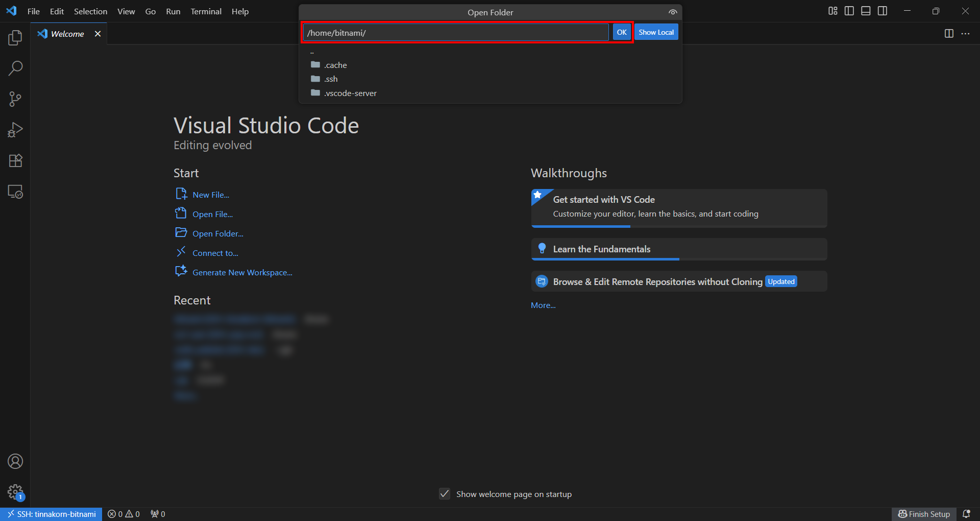
Task: Click the Connect to remote icon
Action: (x=181, y=252)
